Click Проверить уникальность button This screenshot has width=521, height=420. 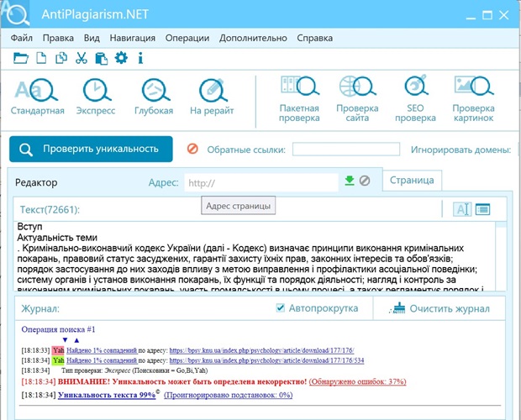click(91, 149)
